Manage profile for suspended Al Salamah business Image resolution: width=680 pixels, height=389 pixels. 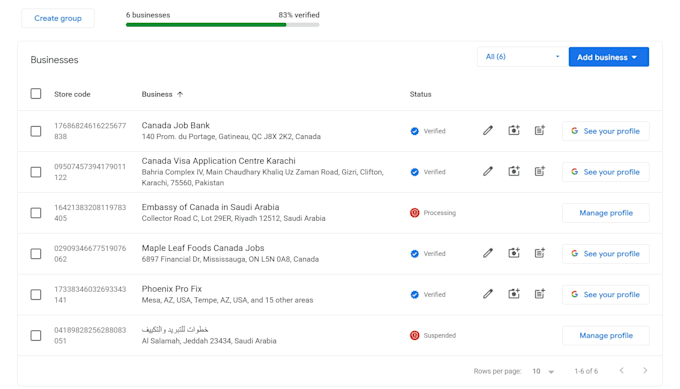pyautogui.click(x=606, y=335)
